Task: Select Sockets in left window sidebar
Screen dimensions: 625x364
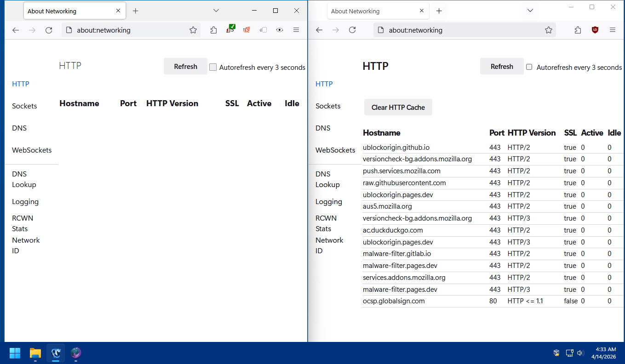Action: (x=24, y=106)
